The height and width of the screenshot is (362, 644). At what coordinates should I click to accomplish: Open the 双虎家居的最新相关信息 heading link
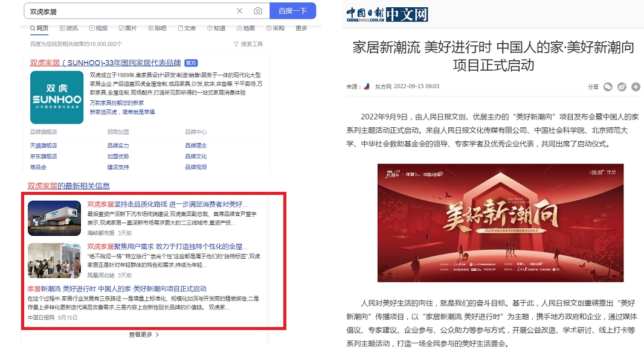69,186
